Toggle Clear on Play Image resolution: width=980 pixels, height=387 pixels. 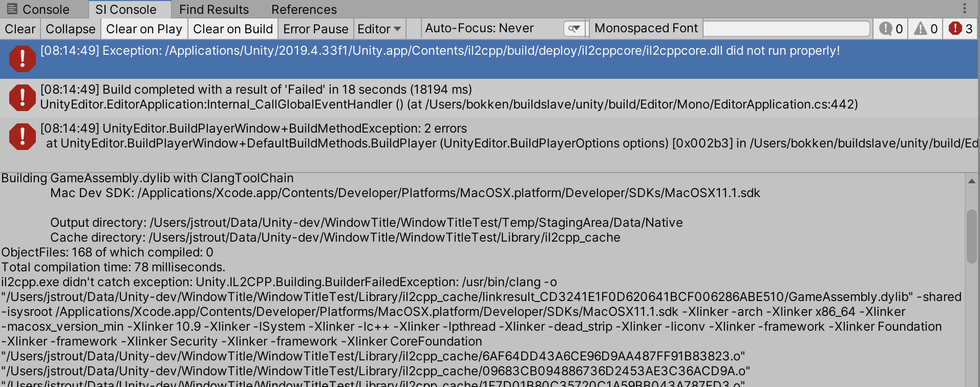coord(144,29)
